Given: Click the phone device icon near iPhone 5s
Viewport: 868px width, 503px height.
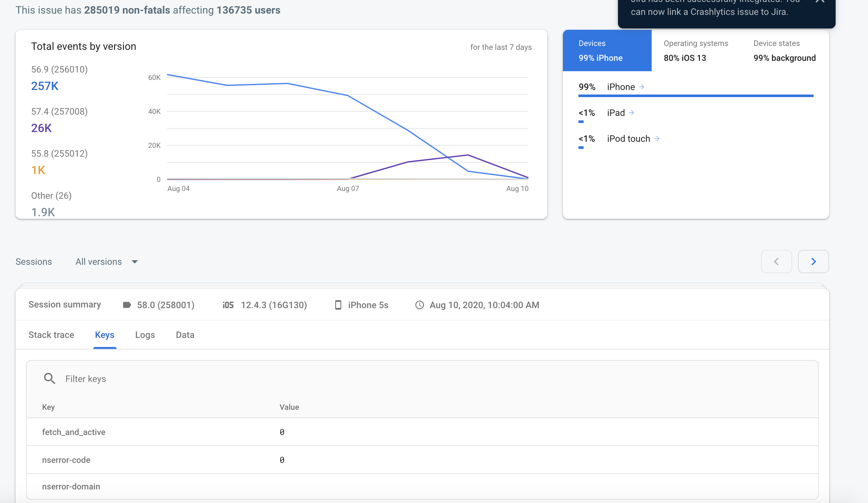Looking at the screenshot, I should tap(338, 305).
